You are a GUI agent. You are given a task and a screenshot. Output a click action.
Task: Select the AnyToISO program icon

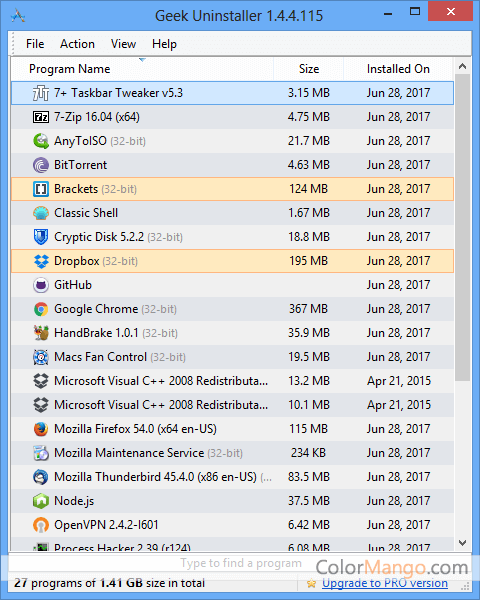click(41, 141)
